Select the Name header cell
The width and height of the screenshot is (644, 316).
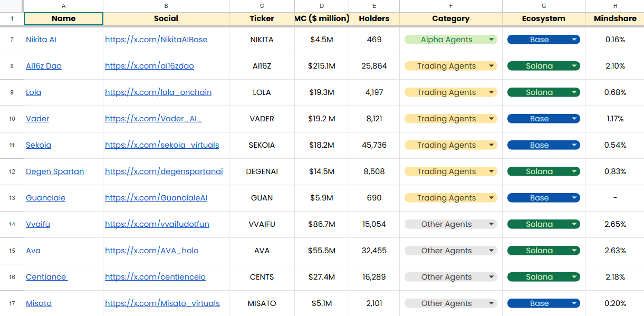[63, 18]
